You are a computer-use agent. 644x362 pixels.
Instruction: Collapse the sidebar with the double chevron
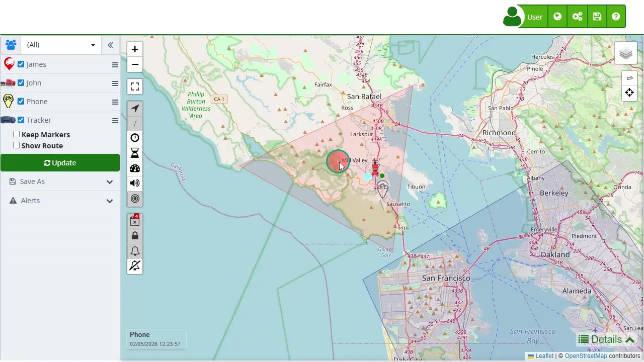click(110, 45)
